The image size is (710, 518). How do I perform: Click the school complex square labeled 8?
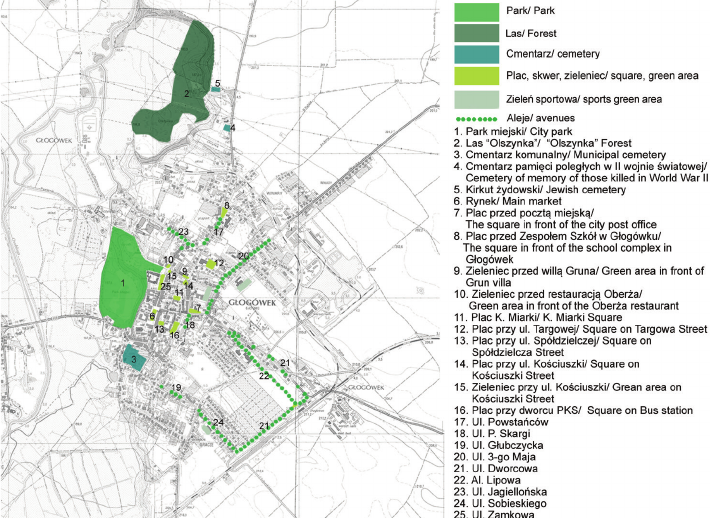[x=224, y=212]
